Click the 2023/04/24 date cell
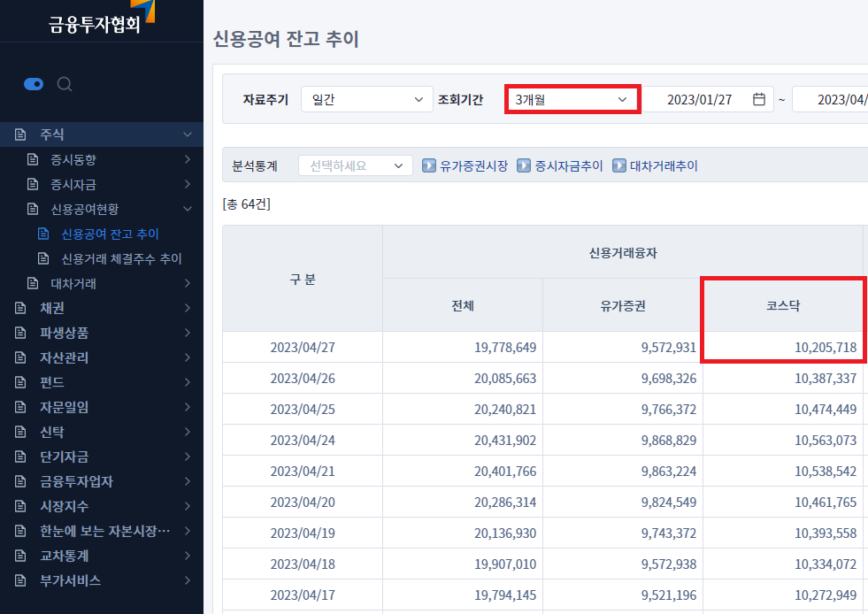This screenshot has height=614, width=868. click(303, 441)
